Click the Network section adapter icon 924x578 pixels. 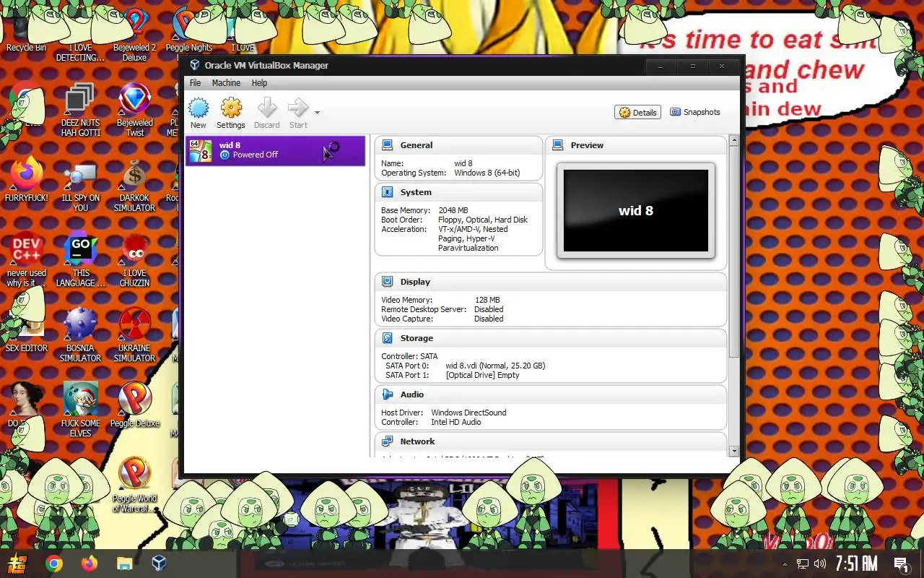pos(388,441)
